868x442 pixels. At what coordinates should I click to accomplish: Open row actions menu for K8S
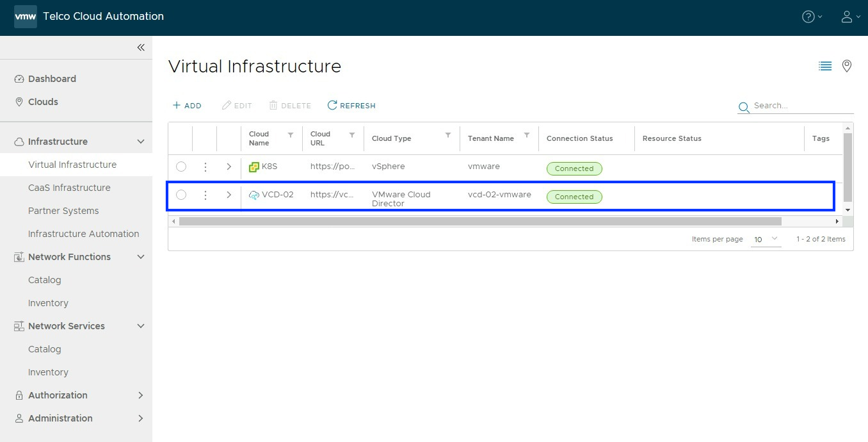point(205,167)
